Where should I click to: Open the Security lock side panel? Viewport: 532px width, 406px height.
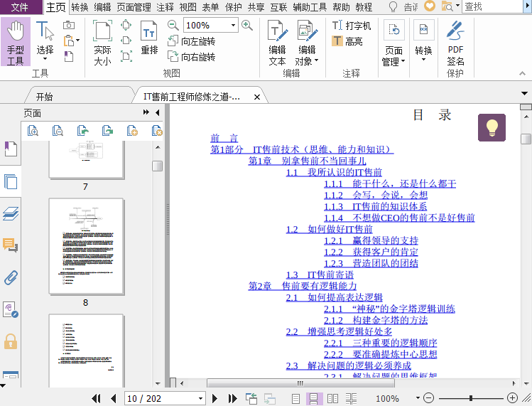[11, 341]
